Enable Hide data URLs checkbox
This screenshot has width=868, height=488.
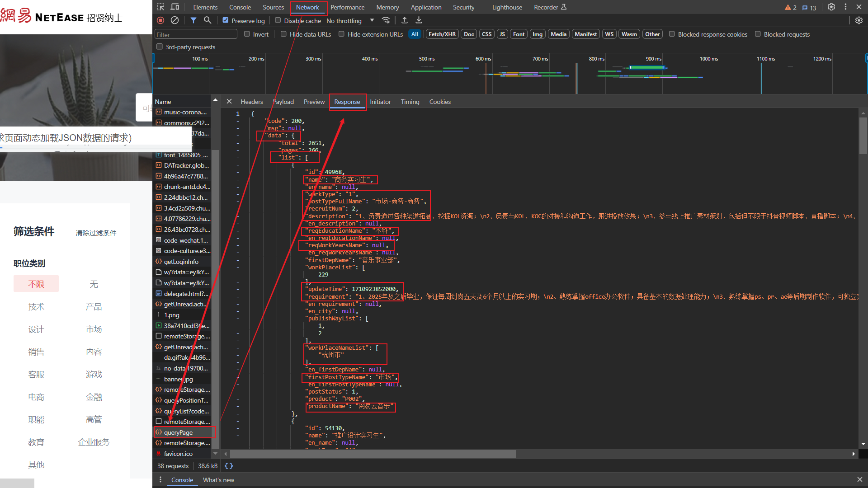click(283, 34)
